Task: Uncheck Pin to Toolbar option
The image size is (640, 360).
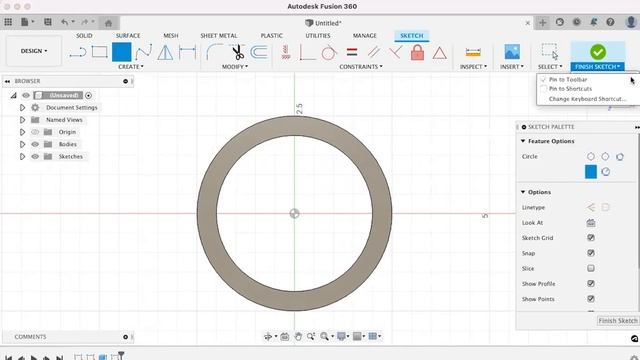Action: [568, 79]
